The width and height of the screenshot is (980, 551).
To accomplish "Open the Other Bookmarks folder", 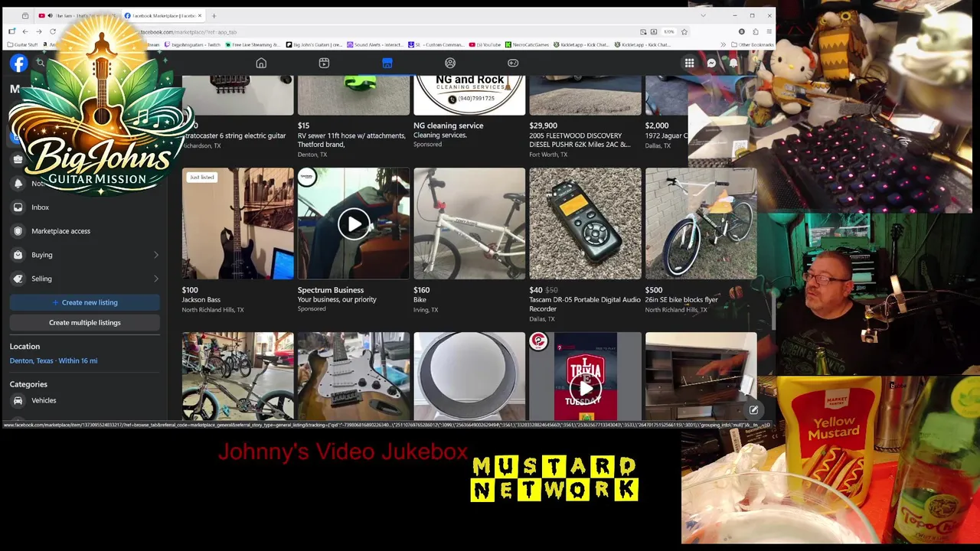I will click(x=752, y=45).
